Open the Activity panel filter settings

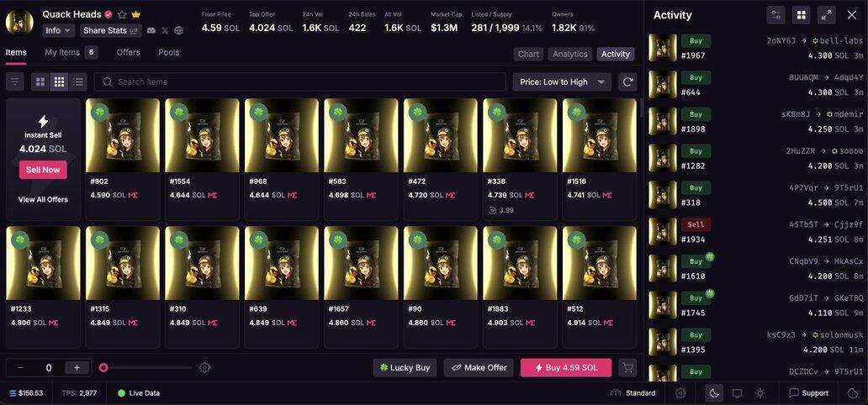point(775,15)
